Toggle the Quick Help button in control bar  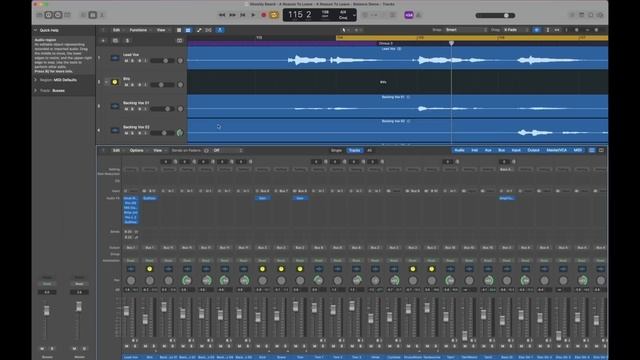click(58, 15)
